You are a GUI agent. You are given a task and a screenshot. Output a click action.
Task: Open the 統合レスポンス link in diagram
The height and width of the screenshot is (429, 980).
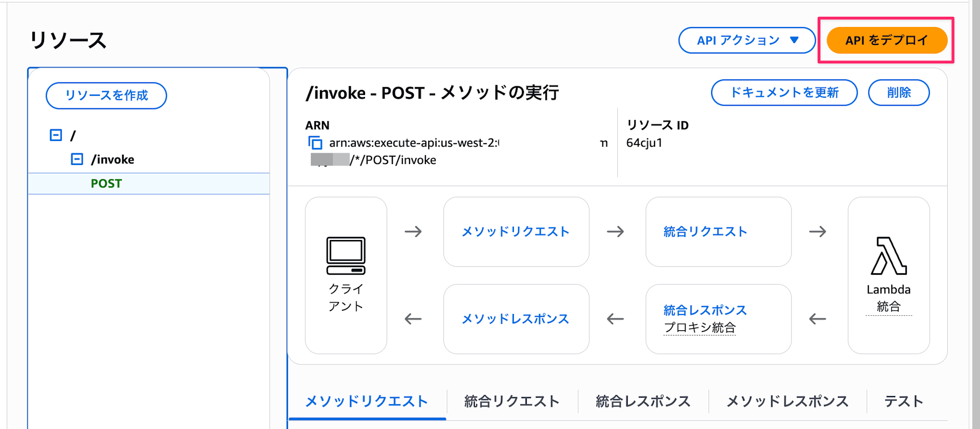tap(705, 310)
